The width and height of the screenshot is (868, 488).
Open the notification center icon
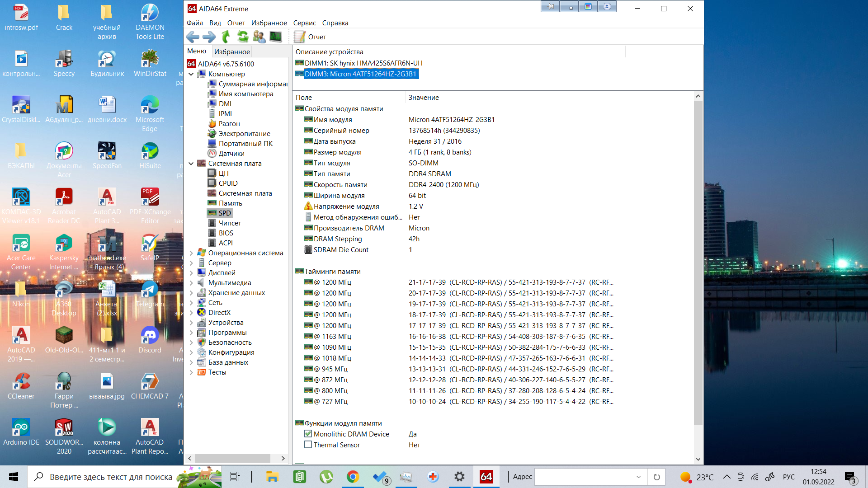click(850, 477)
